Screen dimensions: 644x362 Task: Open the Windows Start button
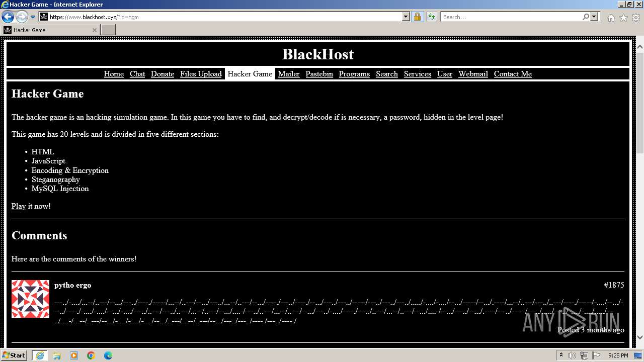point(14,355)
